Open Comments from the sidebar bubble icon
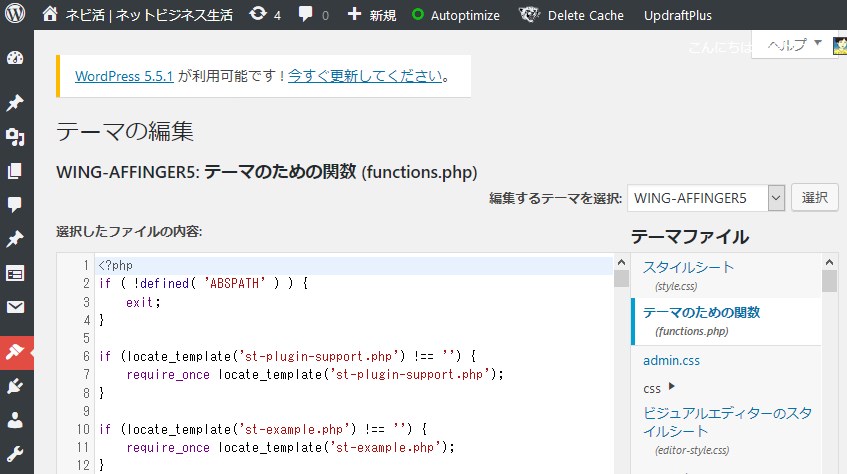 tap(15, 205)
